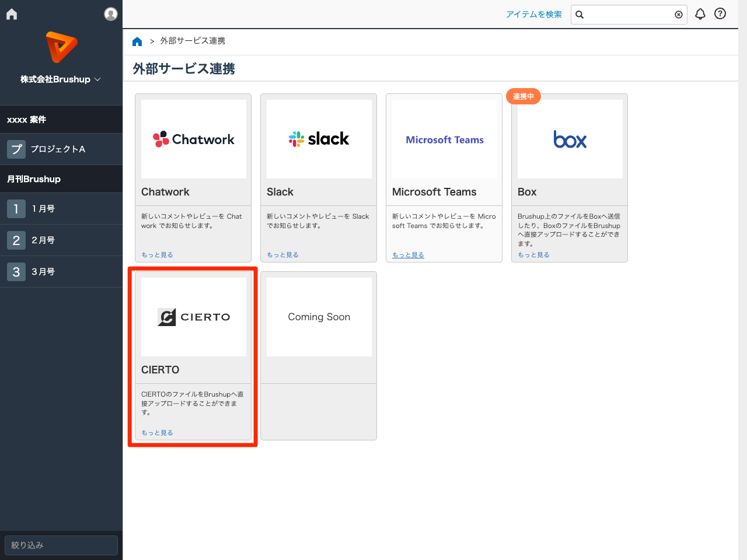
Task: Click the Slack description text
Action: coord(318,221)
